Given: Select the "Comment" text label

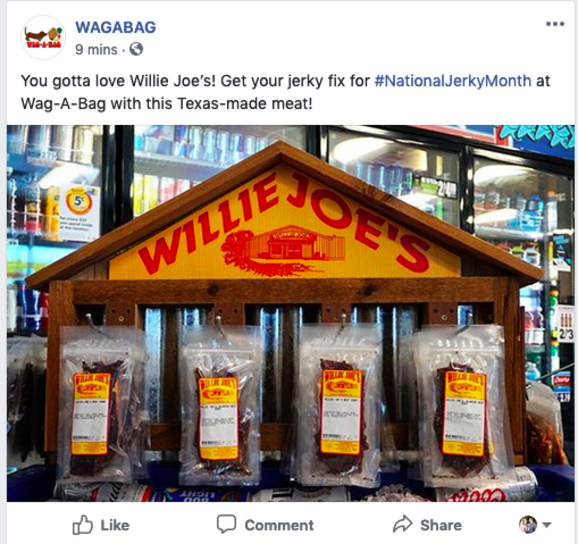Looking at the screenshot, I should coord(279,525).
